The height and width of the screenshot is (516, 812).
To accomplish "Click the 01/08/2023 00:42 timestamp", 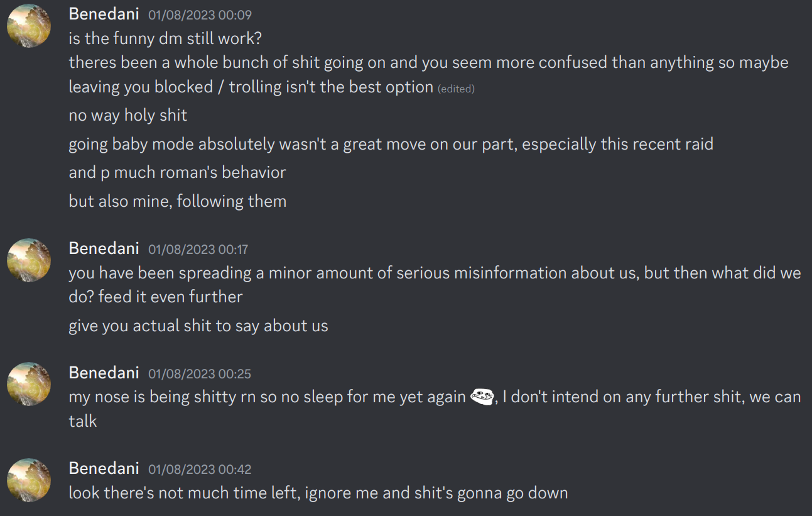I will pos(200,469).
